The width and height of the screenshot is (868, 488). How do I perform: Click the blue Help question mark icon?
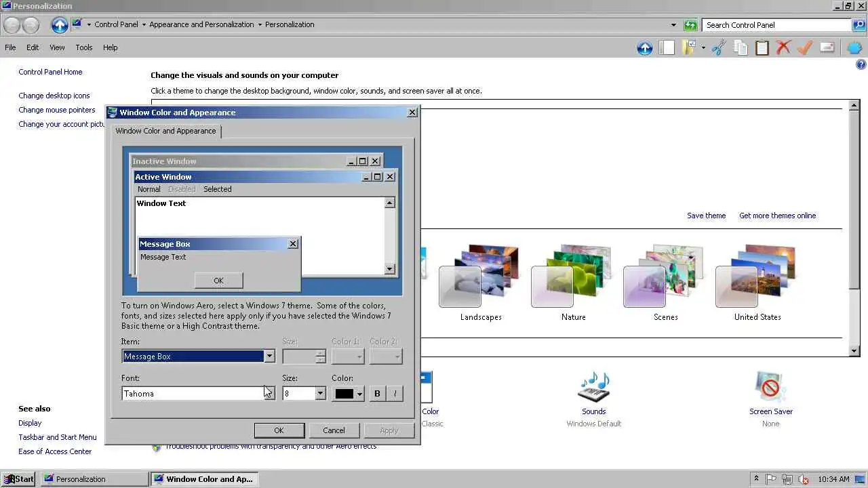[861, 64]
